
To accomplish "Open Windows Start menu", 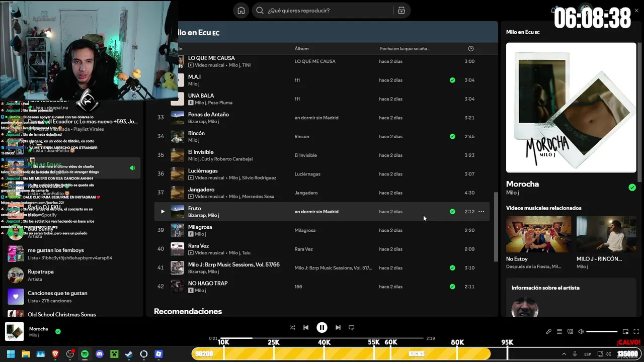I will 11,354.
